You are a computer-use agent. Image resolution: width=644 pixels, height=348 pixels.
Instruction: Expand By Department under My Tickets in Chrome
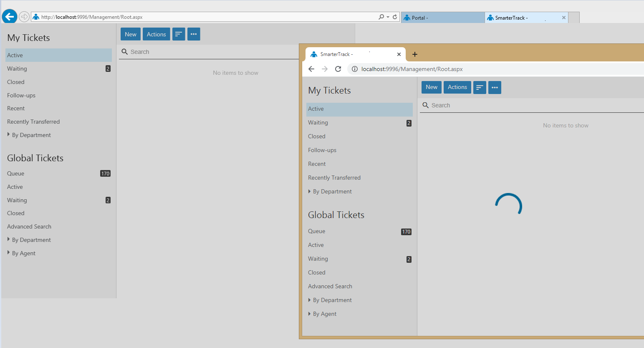click(332, 191)
